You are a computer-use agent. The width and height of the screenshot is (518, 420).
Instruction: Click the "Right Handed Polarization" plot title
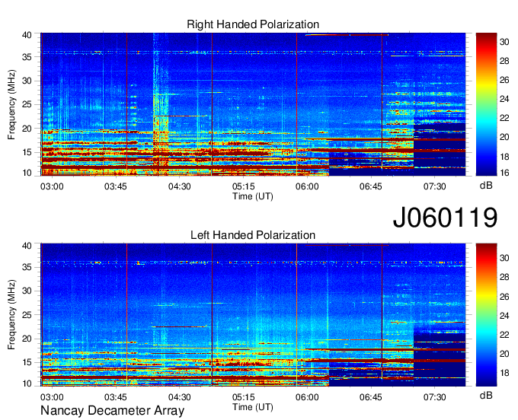(253, 24)
